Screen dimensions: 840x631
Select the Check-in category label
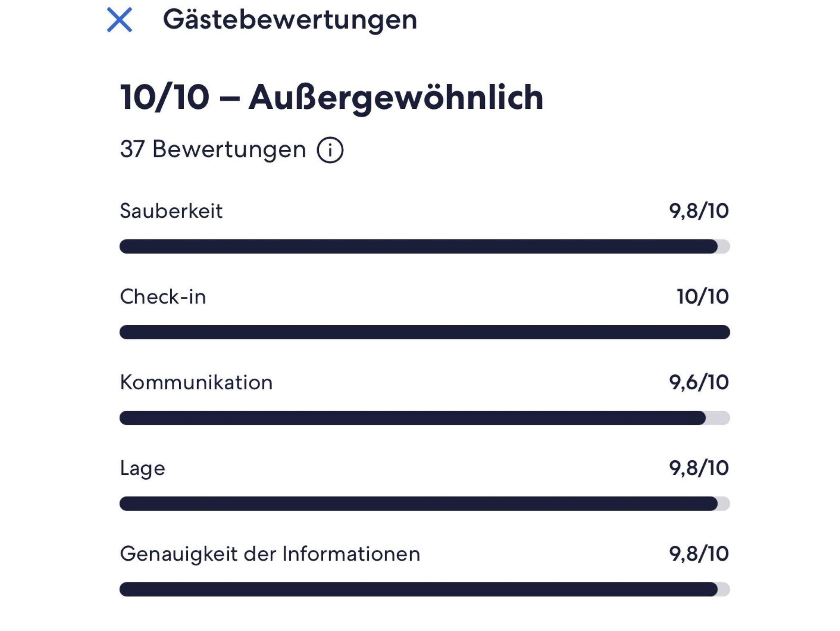point(163,297)
